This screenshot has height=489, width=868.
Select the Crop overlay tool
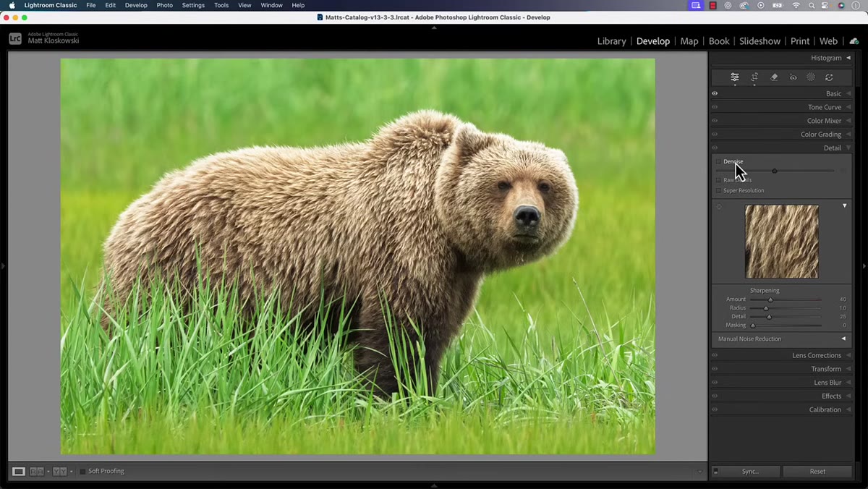coord(754,77)
